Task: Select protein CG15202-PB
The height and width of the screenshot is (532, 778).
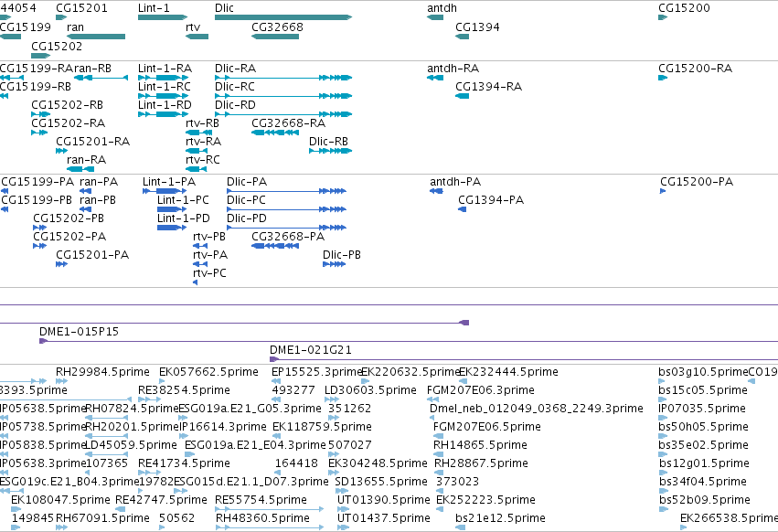Action: coord(39,228)
